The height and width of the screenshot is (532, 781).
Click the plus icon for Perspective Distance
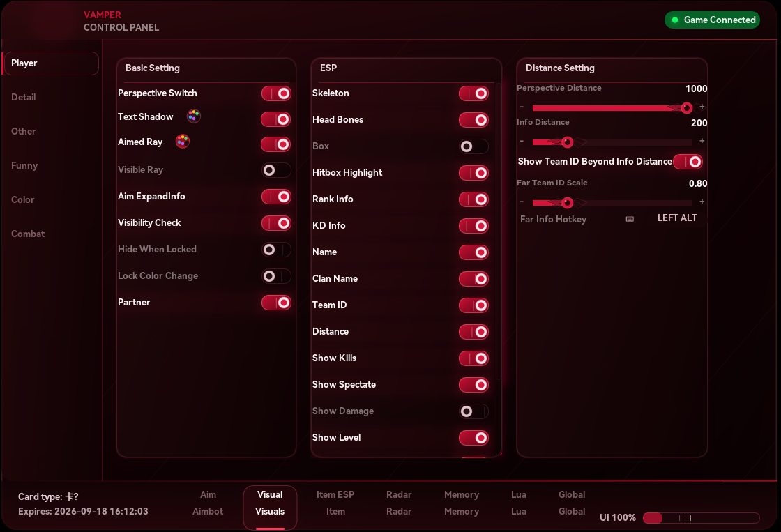click(702, 107)
